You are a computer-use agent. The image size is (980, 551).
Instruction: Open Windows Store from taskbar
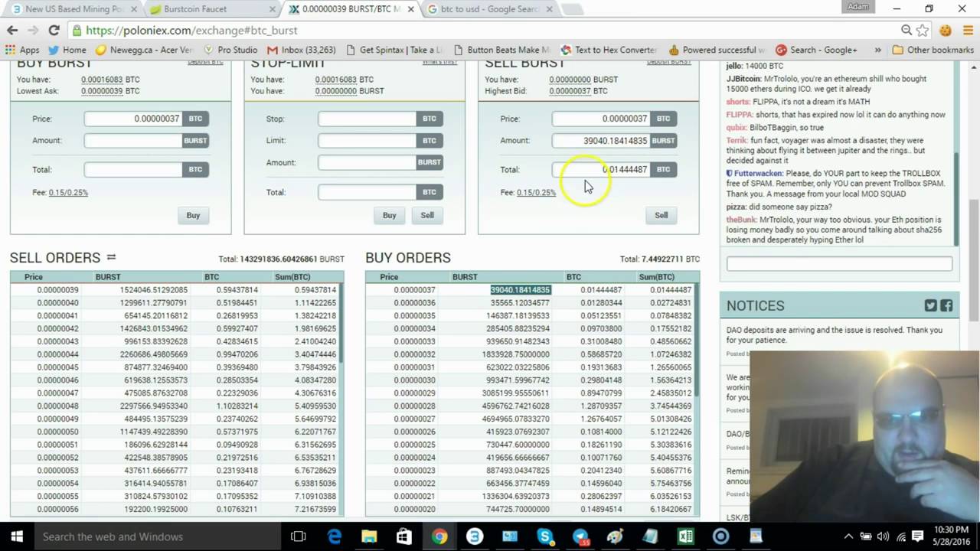click(404, 536)
